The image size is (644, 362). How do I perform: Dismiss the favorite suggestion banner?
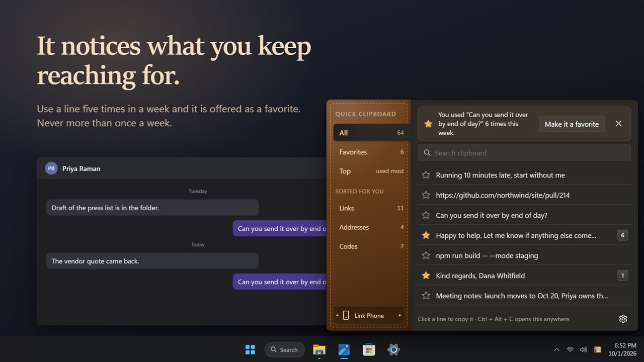(x=619, y=124)
